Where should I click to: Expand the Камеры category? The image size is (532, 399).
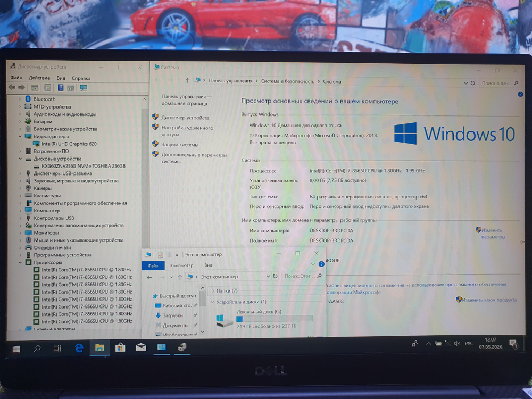(x=20, y=188)
